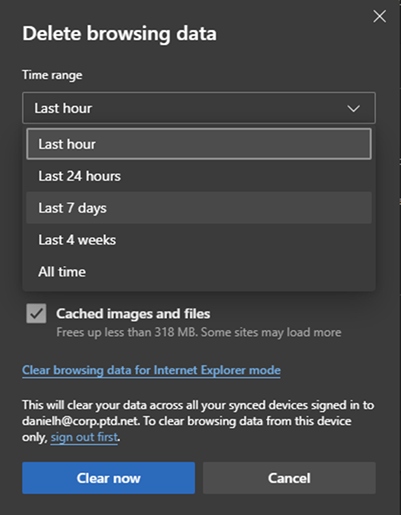Select the Last hour option
Screen dimensions: 401x516
click(199, 144)
